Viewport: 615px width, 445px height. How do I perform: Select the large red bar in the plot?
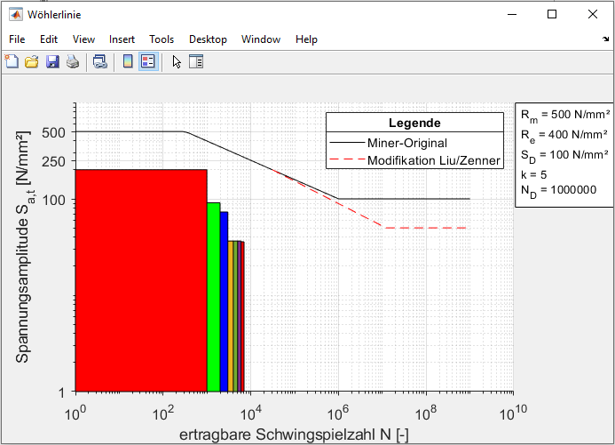tap(140, 280)
